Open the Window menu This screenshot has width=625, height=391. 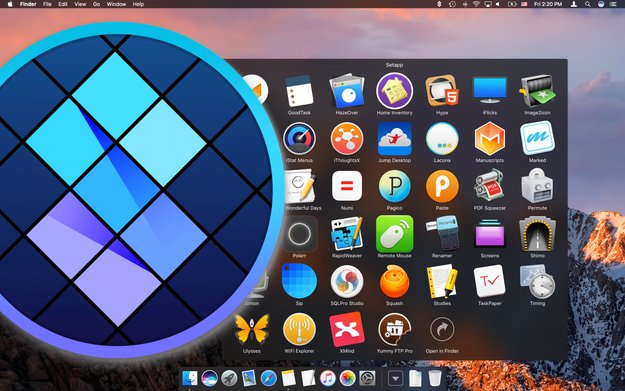coord(116,4)
